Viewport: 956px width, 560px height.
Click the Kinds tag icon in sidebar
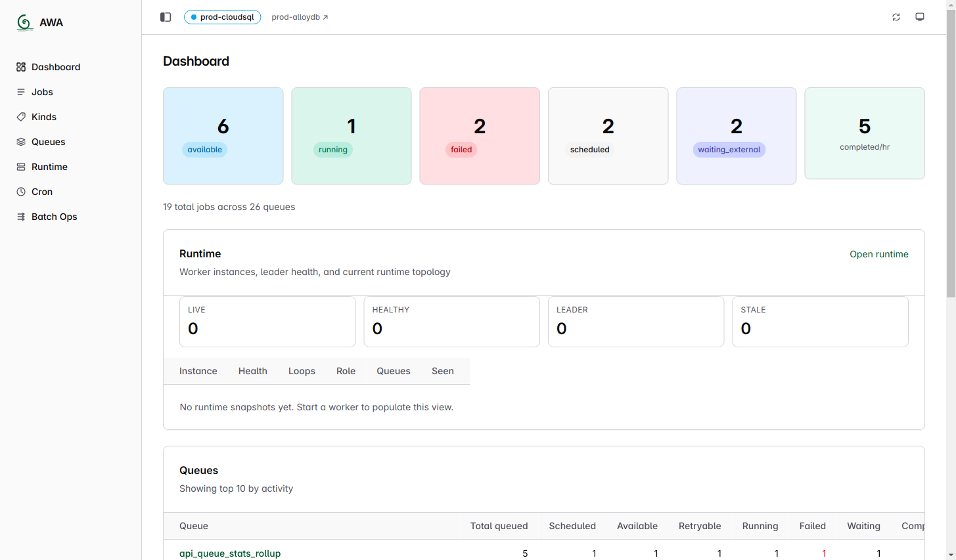tap(21, 117)
